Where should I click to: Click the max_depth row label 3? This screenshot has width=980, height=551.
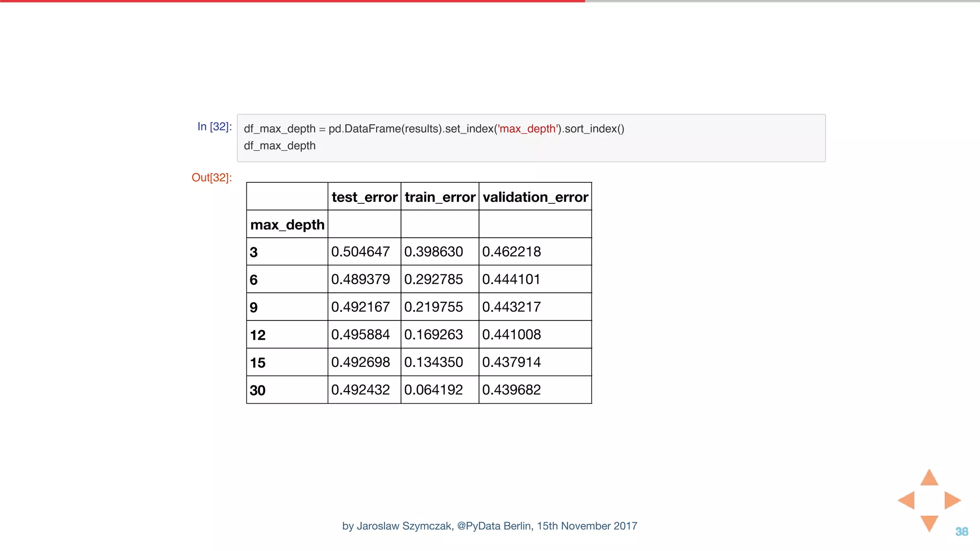click(254, 252)
